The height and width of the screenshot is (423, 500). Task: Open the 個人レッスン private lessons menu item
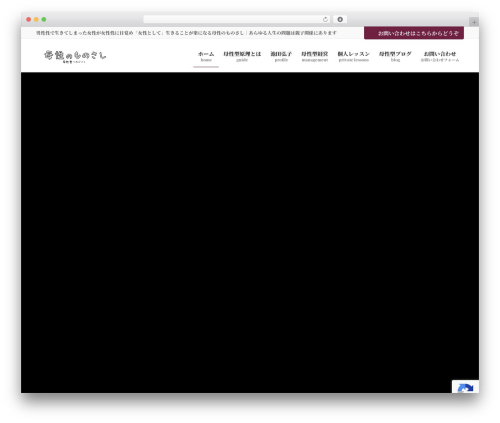coord(354,56)
